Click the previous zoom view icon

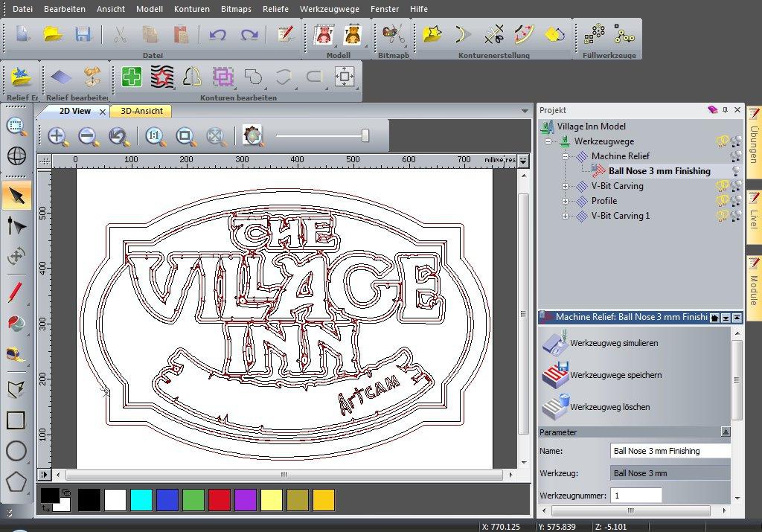click(118, 136)
